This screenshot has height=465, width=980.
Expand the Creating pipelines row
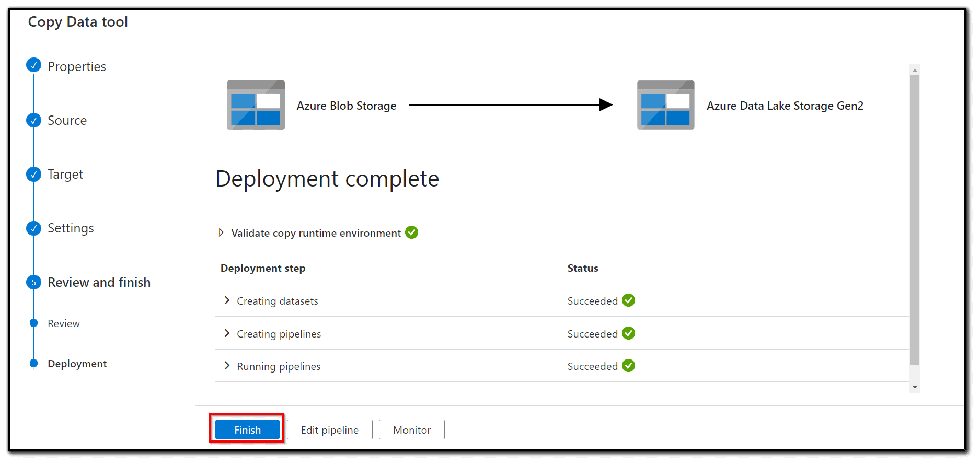tap(227, 333)
